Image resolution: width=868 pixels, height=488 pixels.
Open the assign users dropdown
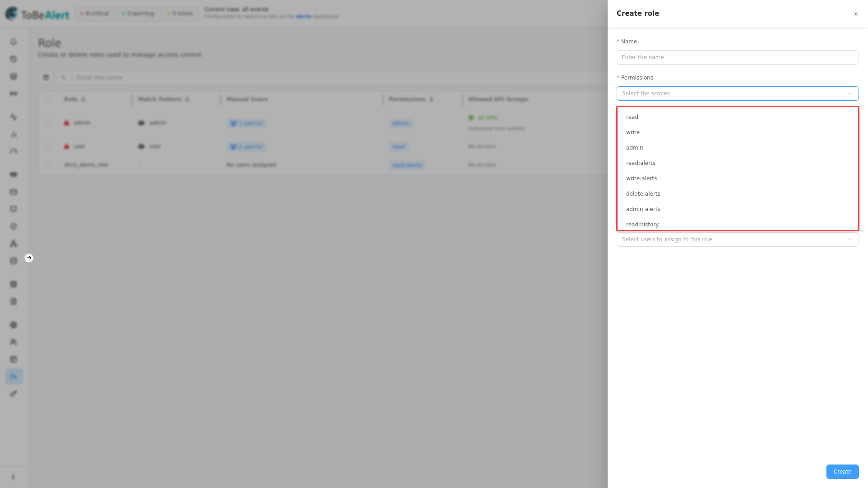737,239
